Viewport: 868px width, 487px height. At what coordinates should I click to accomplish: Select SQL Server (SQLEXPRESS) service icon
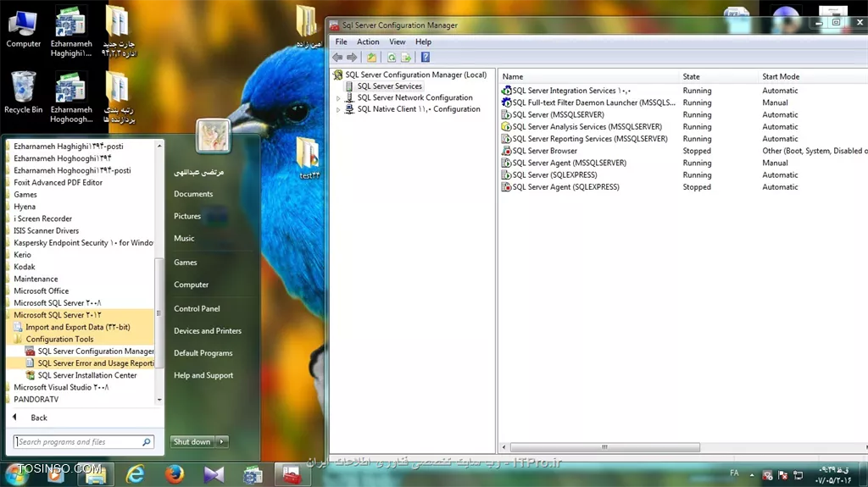tap(506, 174)
